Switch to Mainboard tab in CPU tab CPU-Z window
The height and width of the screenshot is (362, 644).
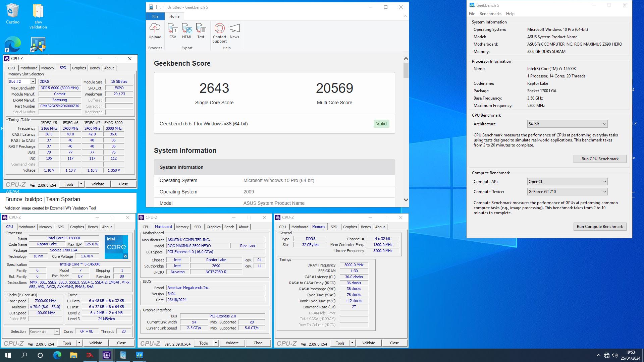point(27,227)
